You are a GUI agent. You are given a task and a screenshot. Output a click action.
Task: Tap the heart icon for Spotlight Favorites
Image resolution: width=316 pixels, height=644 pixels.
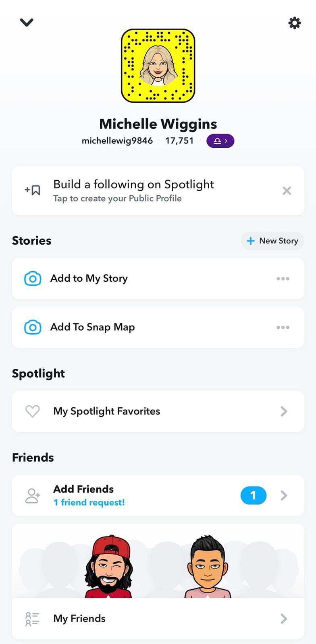click(33, 411)
